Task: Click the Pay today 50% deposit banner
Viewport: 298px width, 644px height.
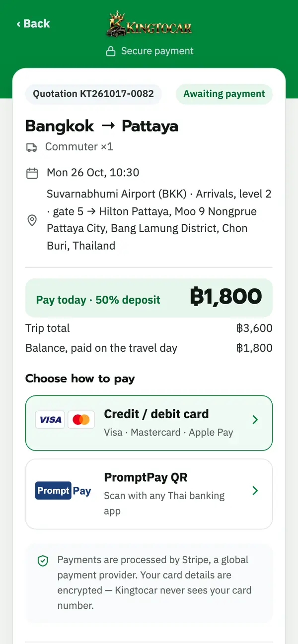Action: point(149,298)
